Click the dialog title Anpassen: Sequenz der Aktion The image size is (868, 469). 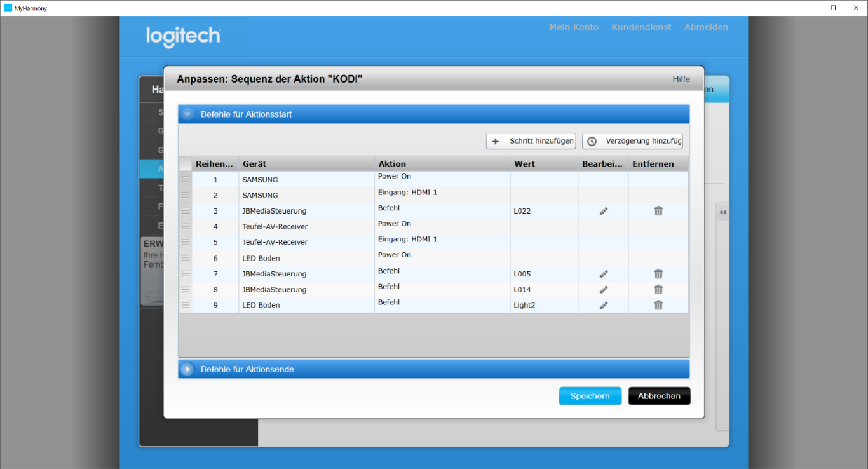tap(269, 79)
